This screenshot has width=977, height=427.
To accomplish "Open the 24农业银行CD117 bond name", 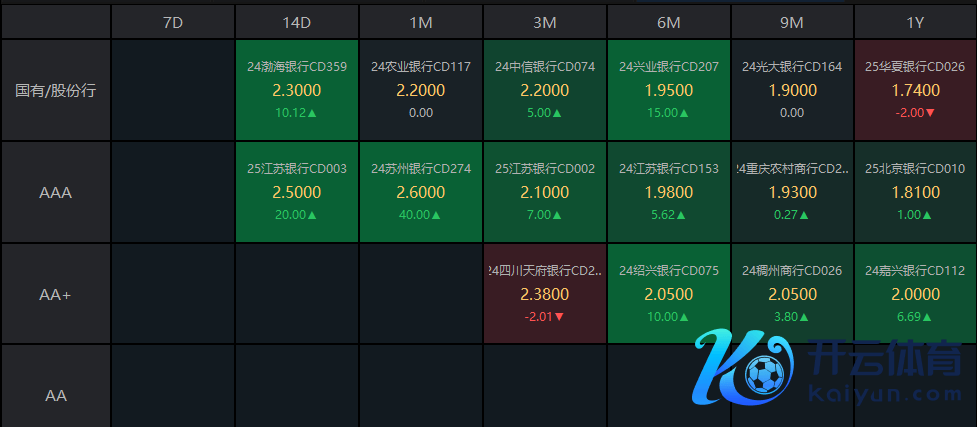I will click(420, 67).
